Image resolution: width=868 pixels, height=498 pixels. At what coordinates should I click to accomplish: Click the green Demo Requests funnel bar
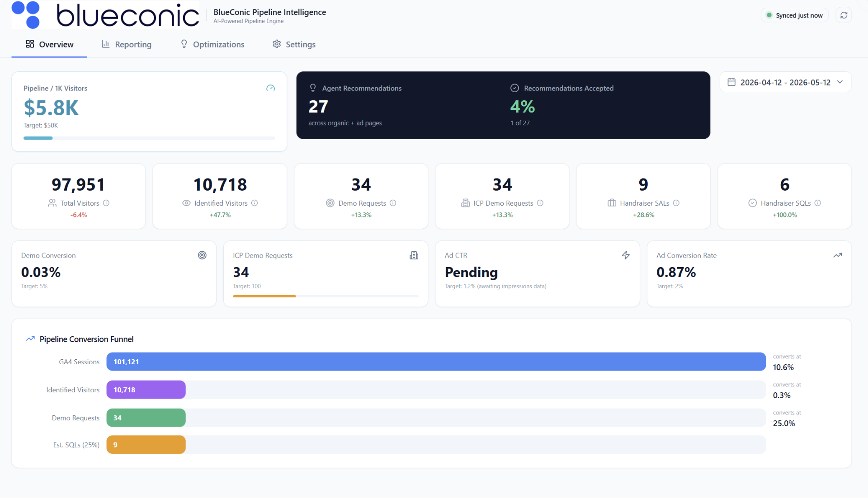(146, 418)
